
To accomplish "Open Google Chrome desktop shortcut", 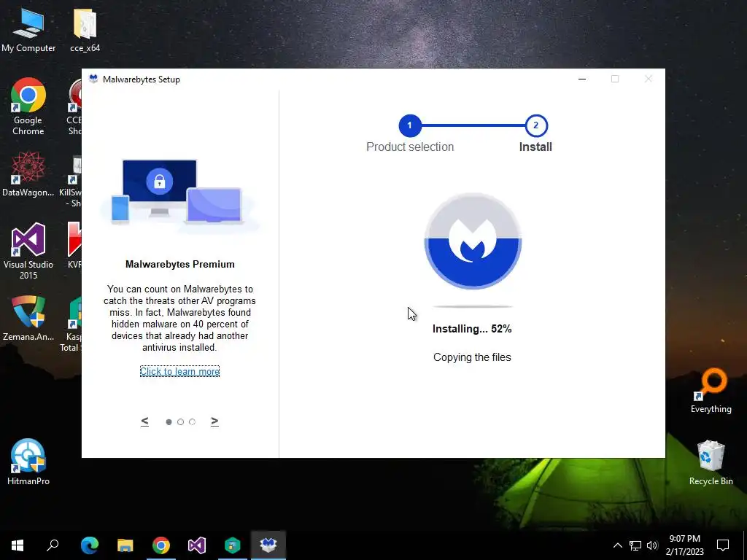I will pyautogui.click(x=28, y=106).
